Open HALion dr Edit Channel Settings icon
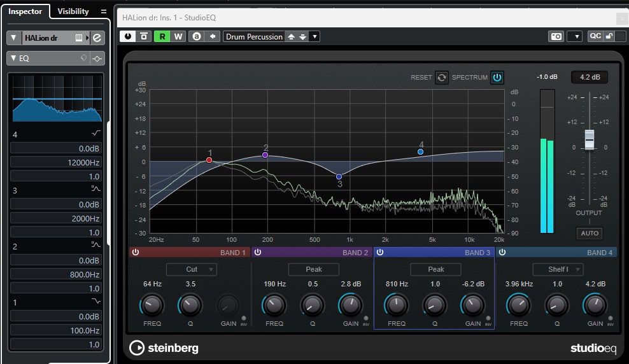Image resolution: width=629 pixels, height=364 pixels. pyautogui.click(x=97, y=38)
